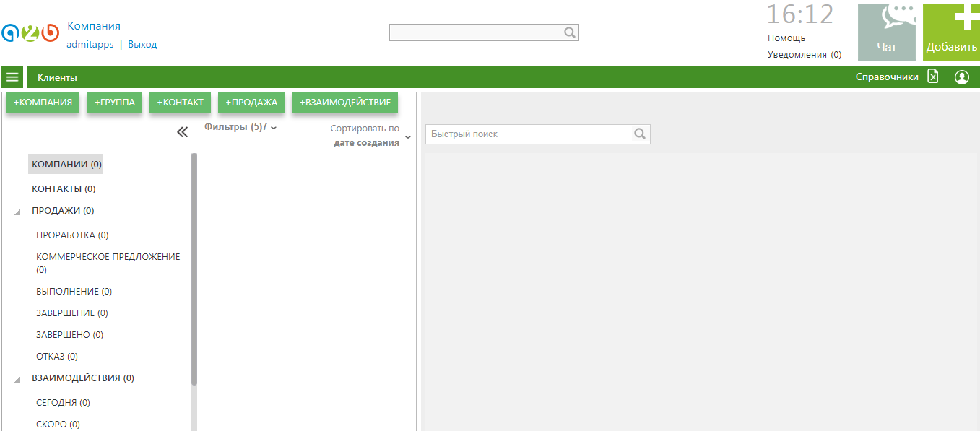Open the Помощь help link
Viewport: 980px width, 431px height.
point(786,38)
